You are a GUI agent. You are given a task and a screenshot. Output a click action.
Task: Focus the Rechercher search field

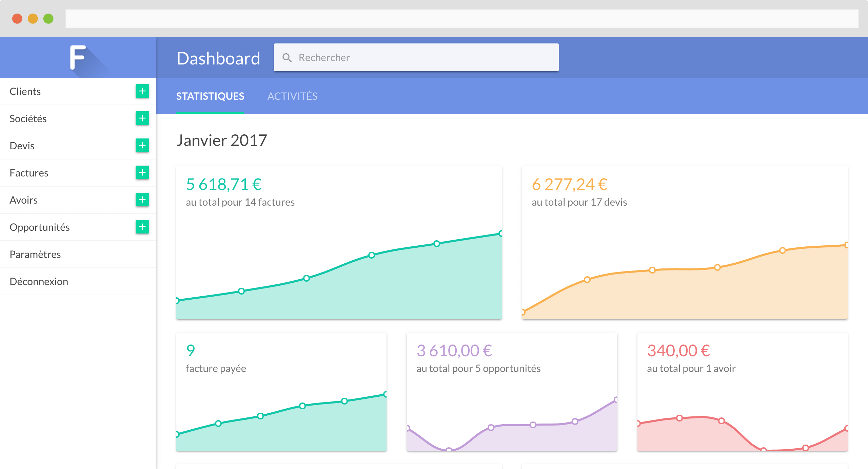pos(416,57)
